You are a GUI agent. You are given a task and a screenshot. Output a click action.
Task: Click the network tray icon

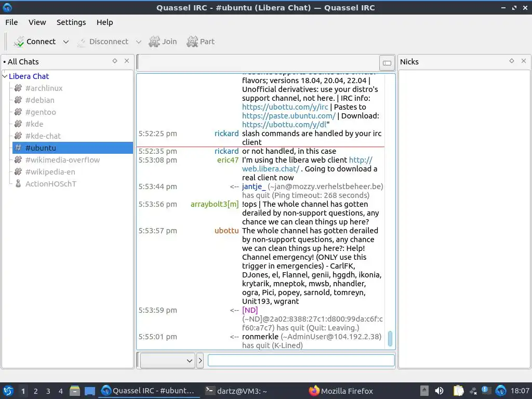(x=473, y=391)
